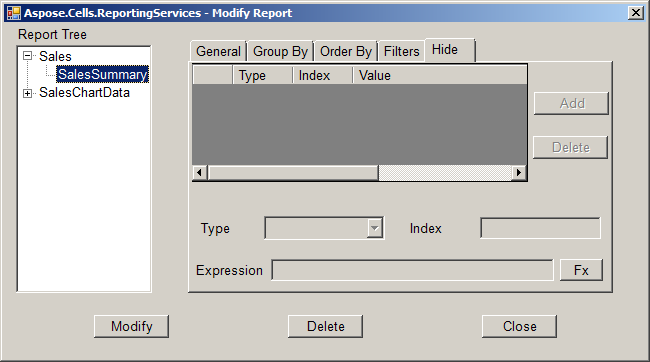
Task: Click the Type column header
Action: tap(262, 75)
